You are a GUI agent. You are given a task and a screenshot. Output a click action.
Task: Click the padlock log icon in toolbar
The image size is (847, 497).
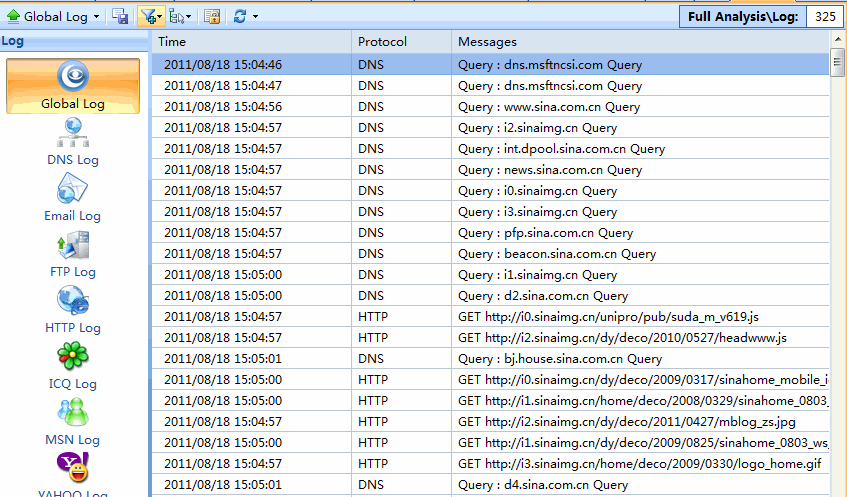click(212, 17)
